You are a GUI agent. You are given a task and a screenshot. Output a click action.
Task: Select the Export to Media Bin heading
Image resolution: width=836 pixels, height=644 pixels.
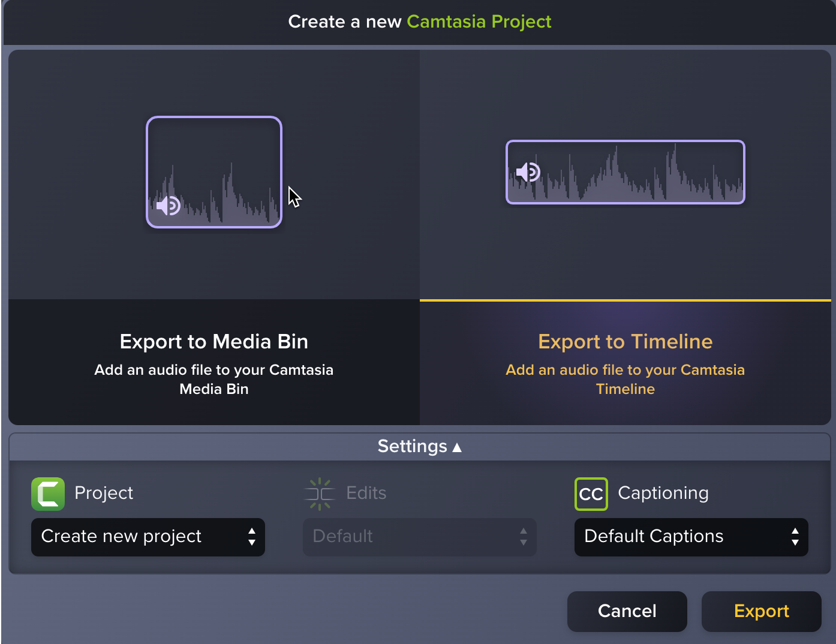point(213,341)
